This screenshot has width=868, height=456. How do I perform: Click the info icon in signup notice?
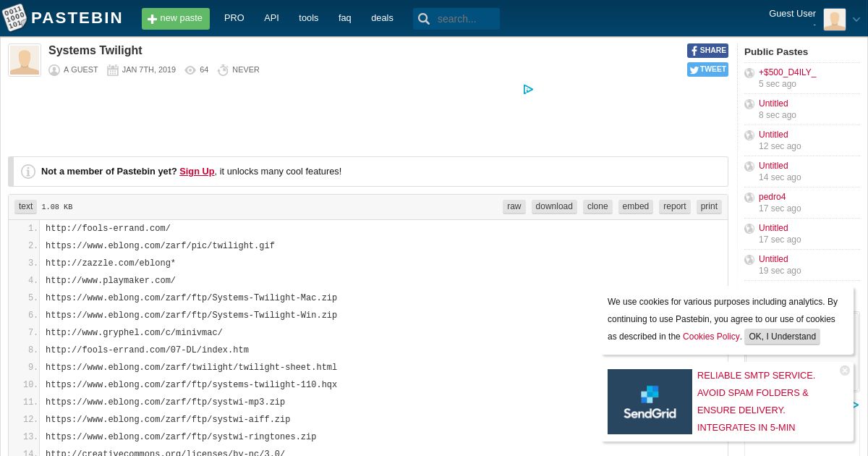28,172
